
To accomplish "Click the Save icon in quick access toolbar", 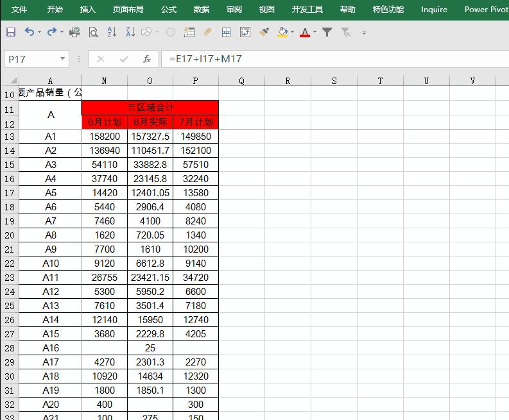I will 11,32.
